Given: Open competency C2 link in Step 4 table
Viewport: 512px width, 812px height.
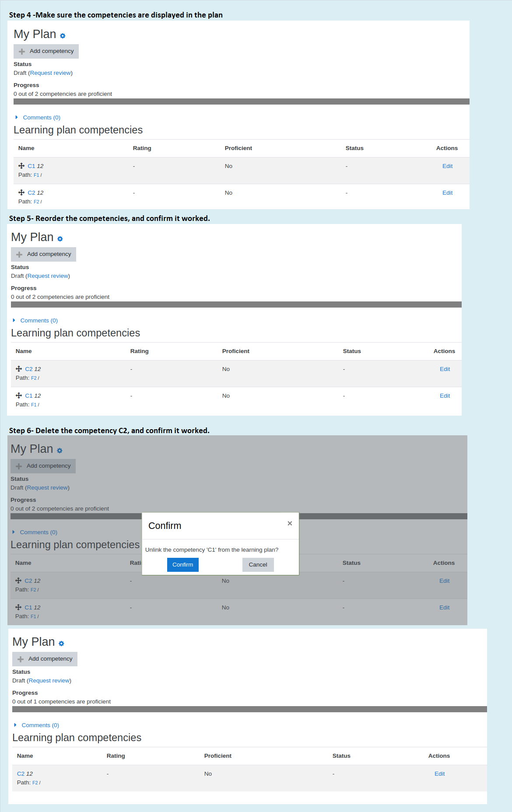Looking at the screenshot, I should click(32, 193).
